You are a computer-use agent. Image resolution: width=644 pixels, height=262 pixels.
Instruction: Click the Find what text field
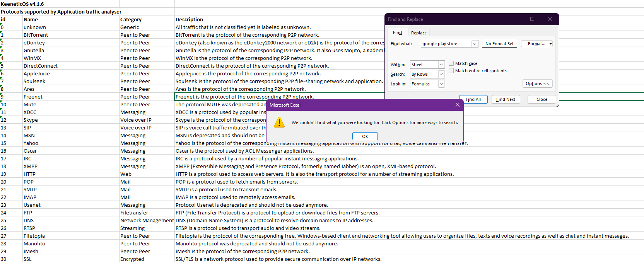coord(446,44)
